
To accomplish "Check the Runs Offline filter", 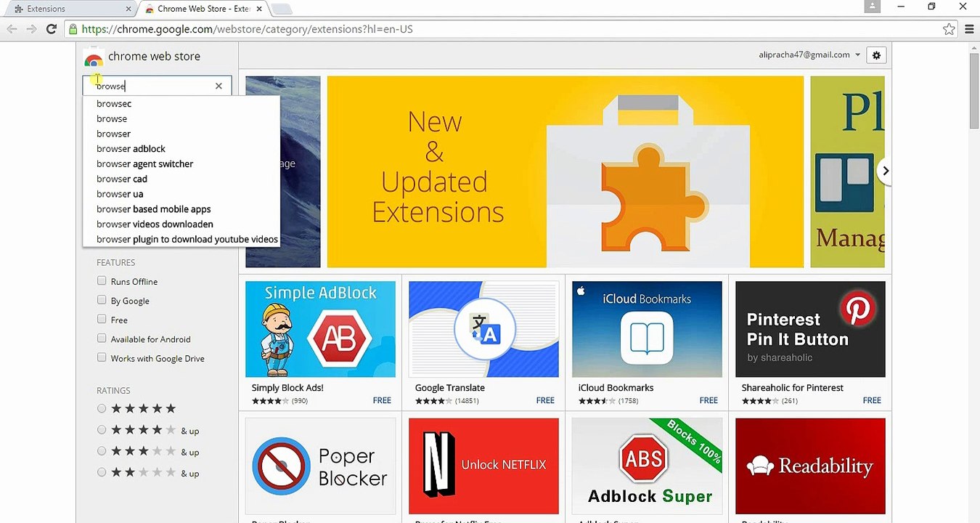I will click(x=102, y=281).
